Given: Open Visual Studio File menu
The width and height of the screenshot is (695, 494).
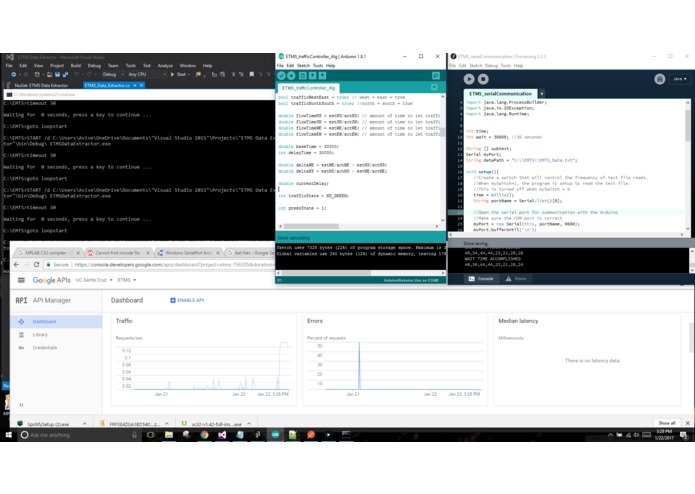Looking at the screenshot, I should pos(9,66).
